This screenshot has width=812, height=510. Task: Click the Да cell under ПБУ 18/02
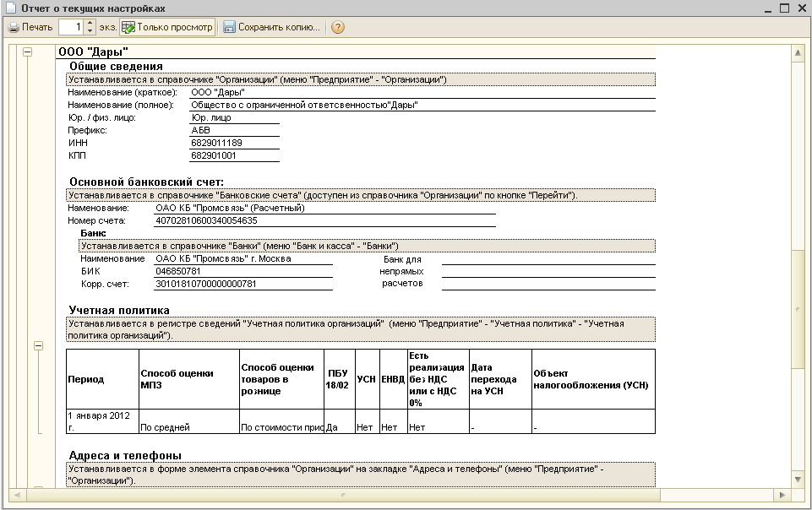(339, 421)
